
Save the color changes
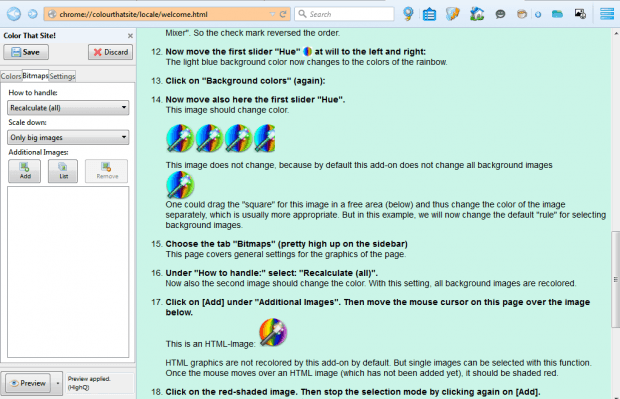[26, 52]
